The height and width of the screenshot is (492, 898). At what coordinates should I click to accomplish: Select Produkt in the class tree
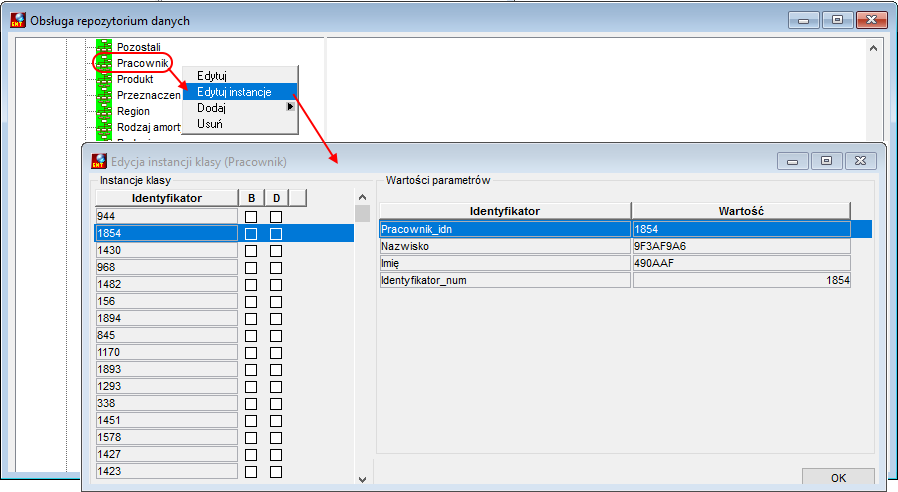coord(135,79)
